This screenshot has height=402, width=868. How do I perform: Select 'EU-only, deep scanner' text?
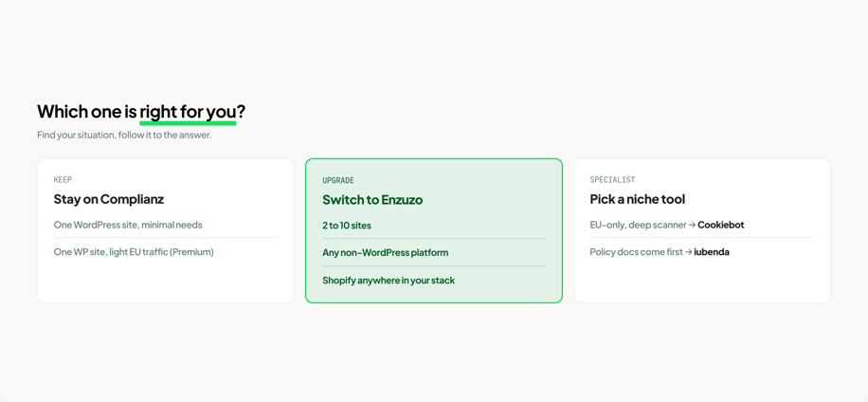638,225
